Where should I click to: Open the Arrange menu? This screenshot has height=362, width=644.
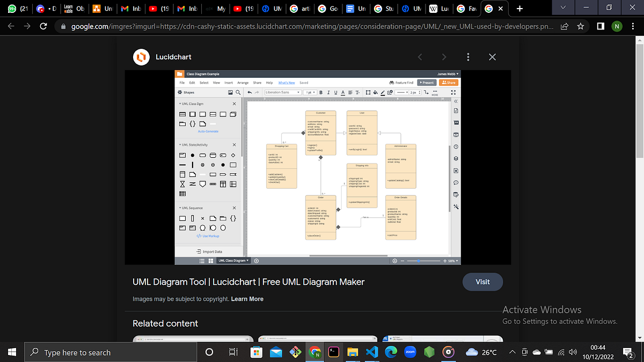click(x=243, y=83)
